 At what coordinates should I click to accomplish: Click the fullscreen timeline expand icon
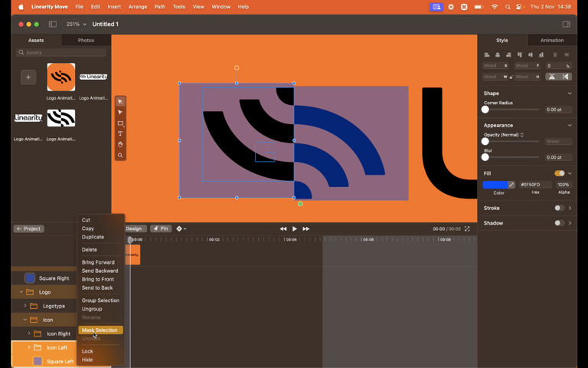467,228
